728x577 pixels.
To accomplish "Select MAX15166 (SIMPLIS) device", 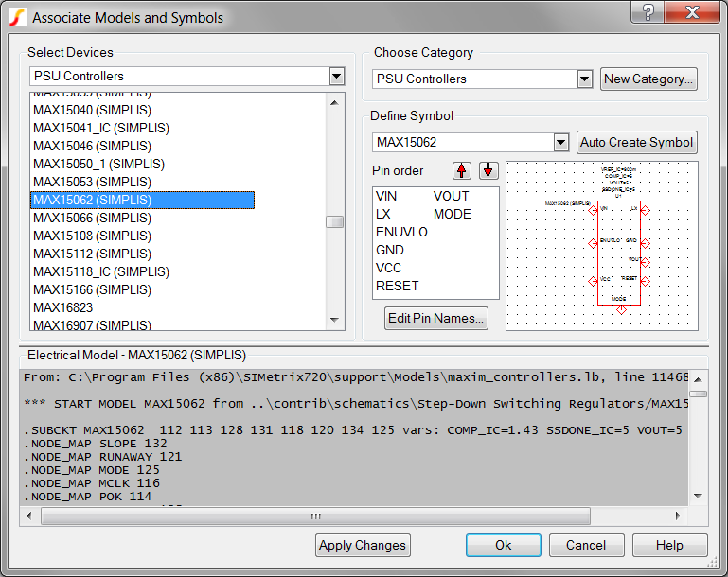I will pos(93,289).
